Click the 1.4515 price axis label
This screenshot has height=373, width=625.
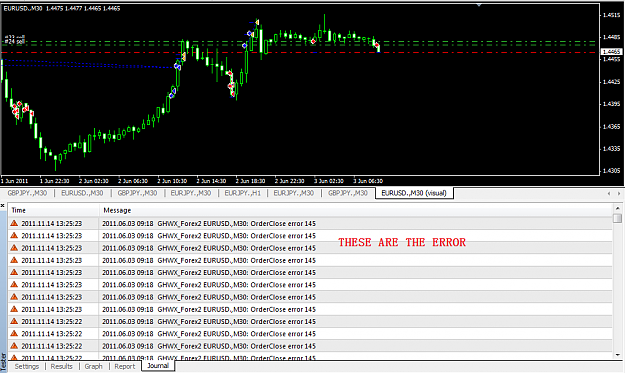click(612, 15)
